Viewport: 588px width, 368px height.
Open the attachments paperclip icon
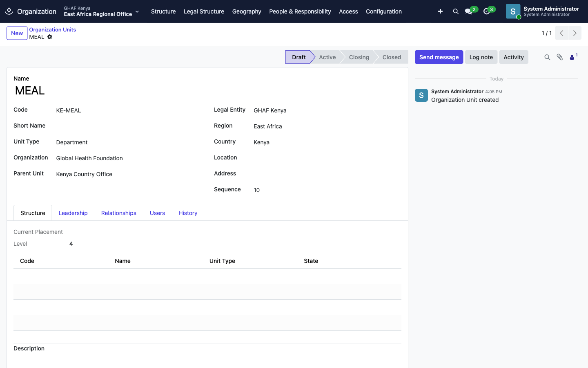560,57
